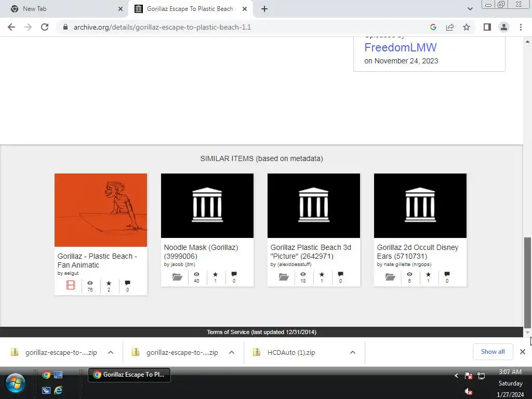The width and height of the screenshot is (532, 399).
Task: Open Chrome three-dot menu
Action: pos(521,27)
